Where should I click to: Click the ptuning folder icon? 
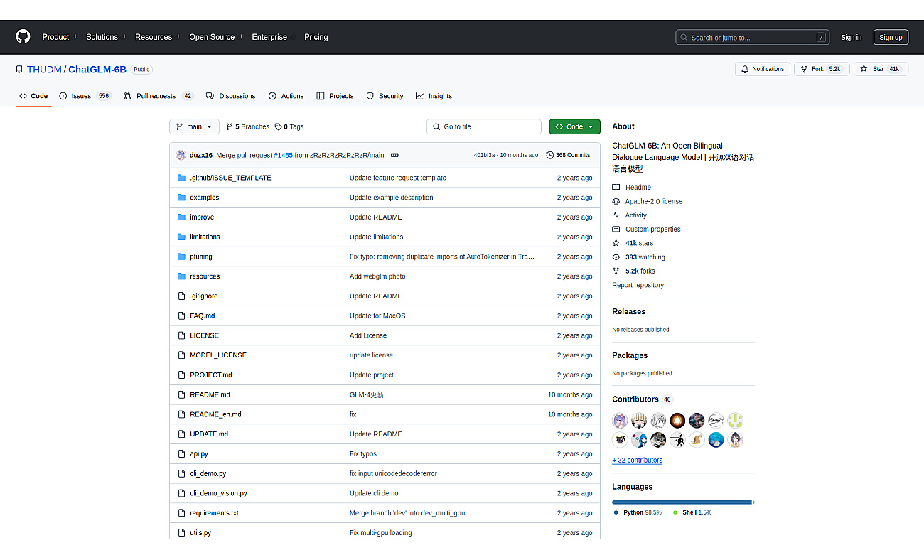point(181,257)
